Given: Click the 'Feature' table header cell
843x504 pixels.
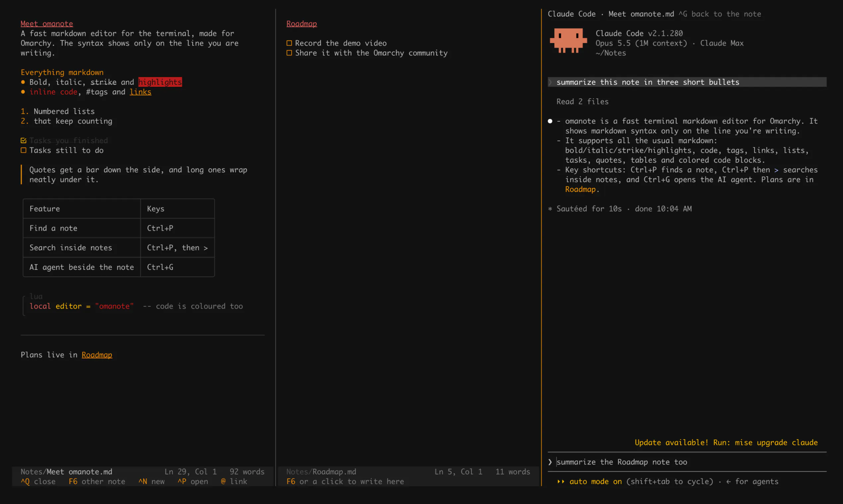Looking at the screenshot, I should click(x=82, y=209).
